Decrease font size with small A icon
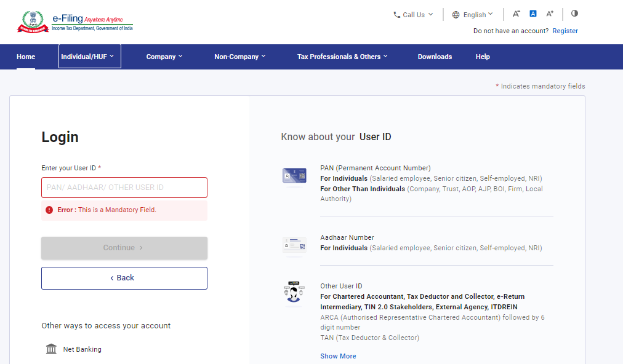 (516, 14)
